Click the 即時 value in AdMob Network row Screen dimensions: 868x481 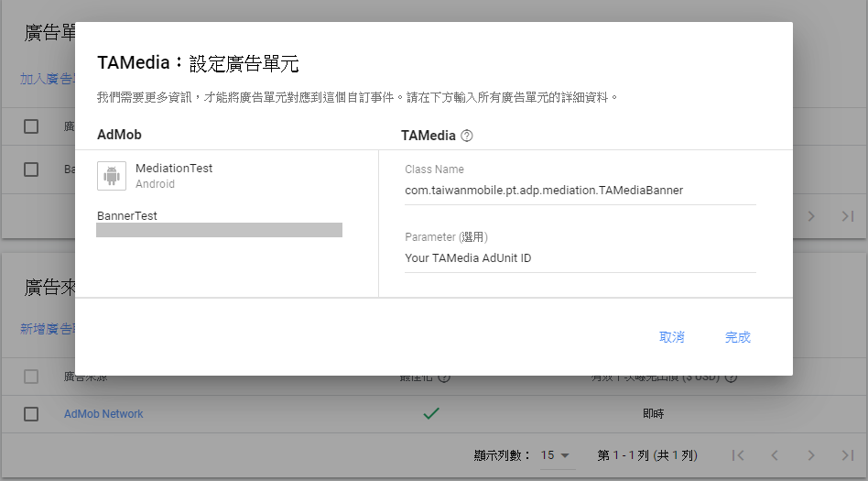653,414
